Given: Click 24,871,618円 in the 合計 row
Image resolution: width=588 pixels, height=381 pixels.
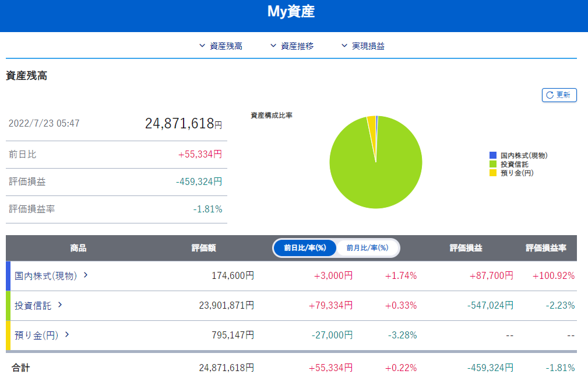Looking at the screenshot, I should [227, 368].
